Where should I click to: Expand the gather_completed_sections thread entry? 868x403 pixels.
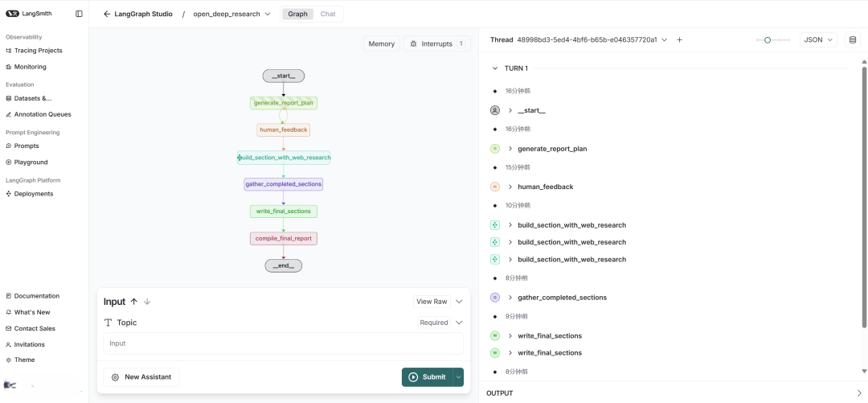coord(510,298)
